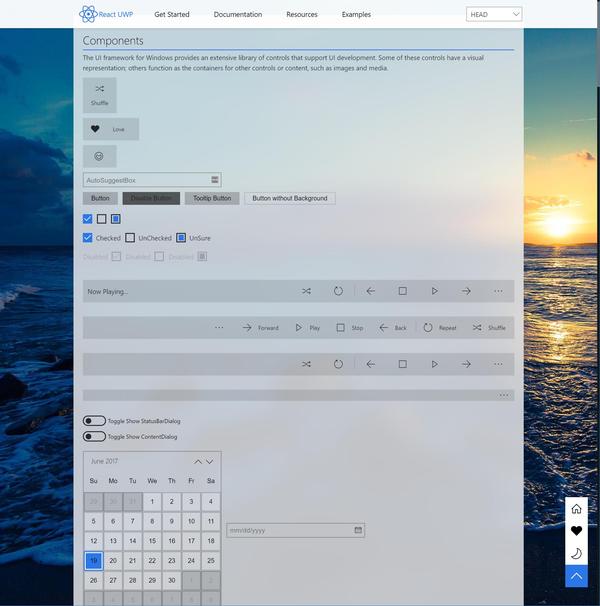Uncheck the Checked checkbox
Viewport: 600px width, 606px height.
[x=88, y=238]
